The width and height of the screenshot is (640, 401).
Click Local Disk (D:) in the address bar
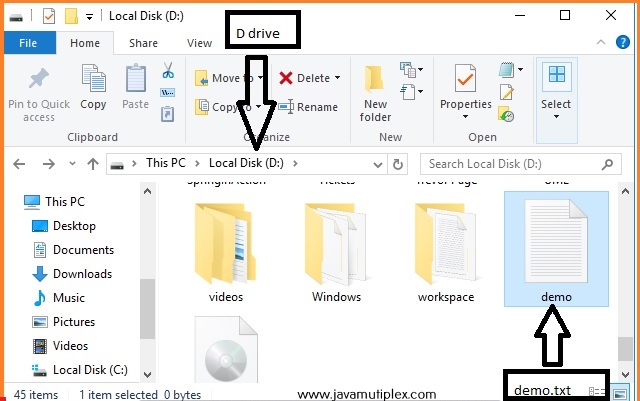[x=246, y=163]
